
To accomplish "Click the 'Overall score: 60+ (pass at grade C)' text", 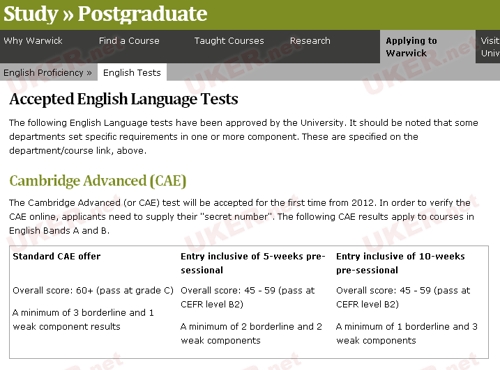I will 93,291.
